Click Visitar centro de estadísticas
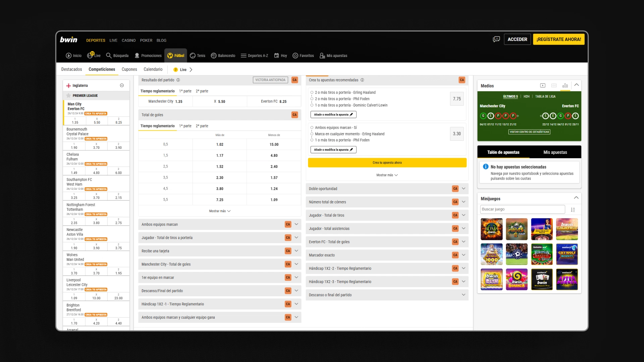Screen dimensions: 644x362 [529, 132]
